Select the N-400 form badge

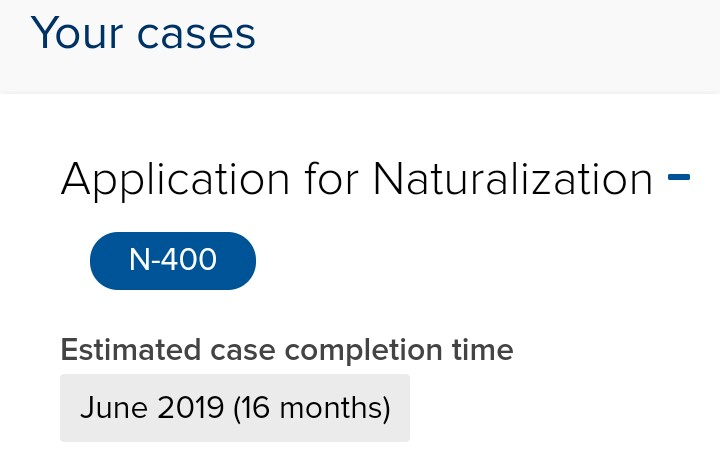pyautogui.click(x=173, y=261)
